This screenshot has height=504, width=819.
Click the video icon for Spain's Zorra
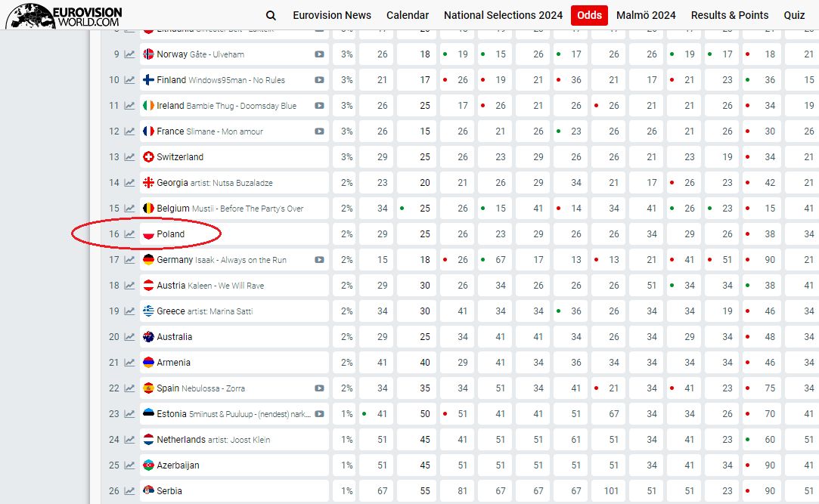(319, 388)
